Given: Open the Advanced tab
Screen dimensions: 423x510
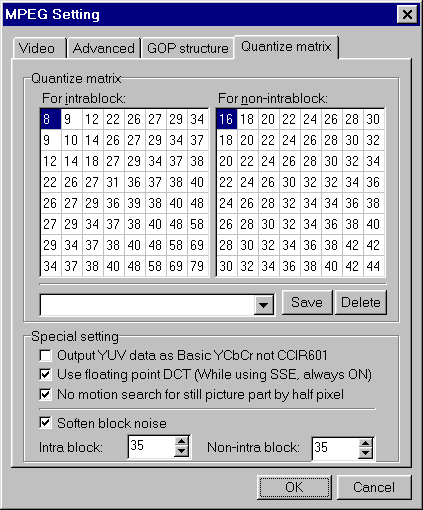Looking at the screenshot, I should pos(104,48).
